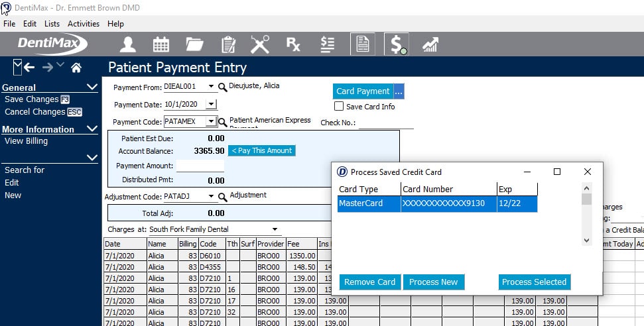This screenshot has height=326, width=644.
Task: Search Payment From with magnifier icon
Action: point(222,87)
